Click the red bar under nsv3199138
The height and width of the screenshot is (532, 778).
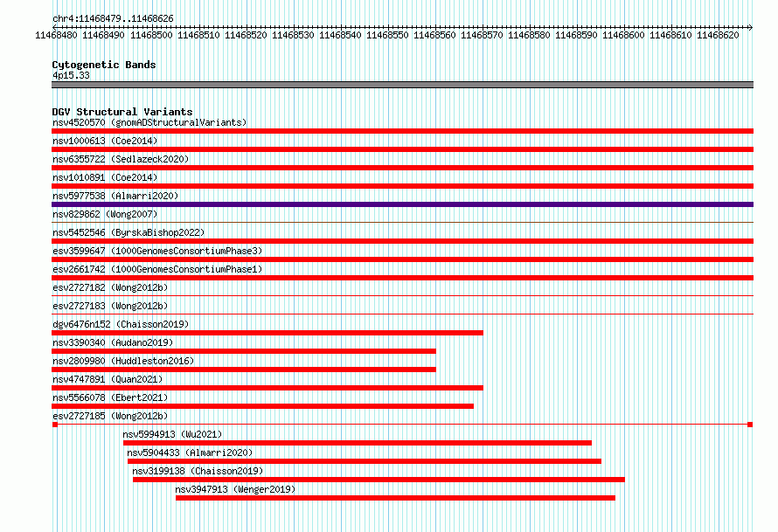(379, 480)
